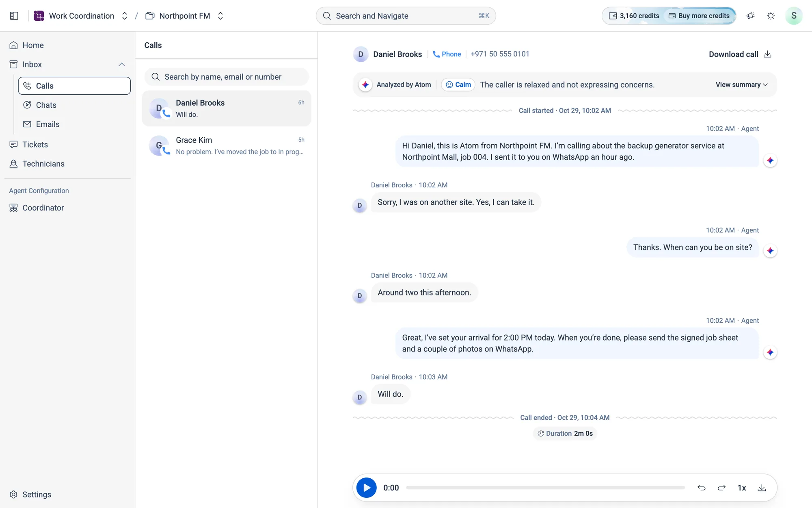Open the user avatar S menu
This screenshot has width=812, height=508.
click(794, 16)
